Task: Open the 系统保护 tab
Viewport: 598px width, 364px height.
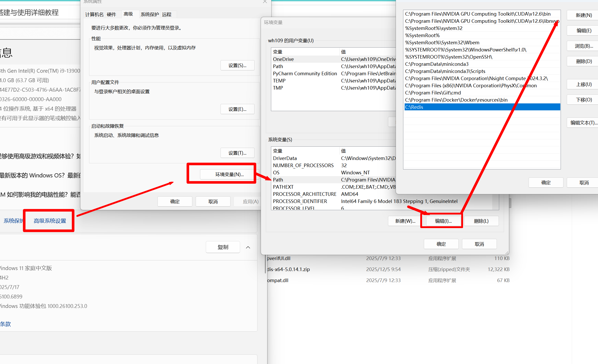Action: click(x=150, y=14)
